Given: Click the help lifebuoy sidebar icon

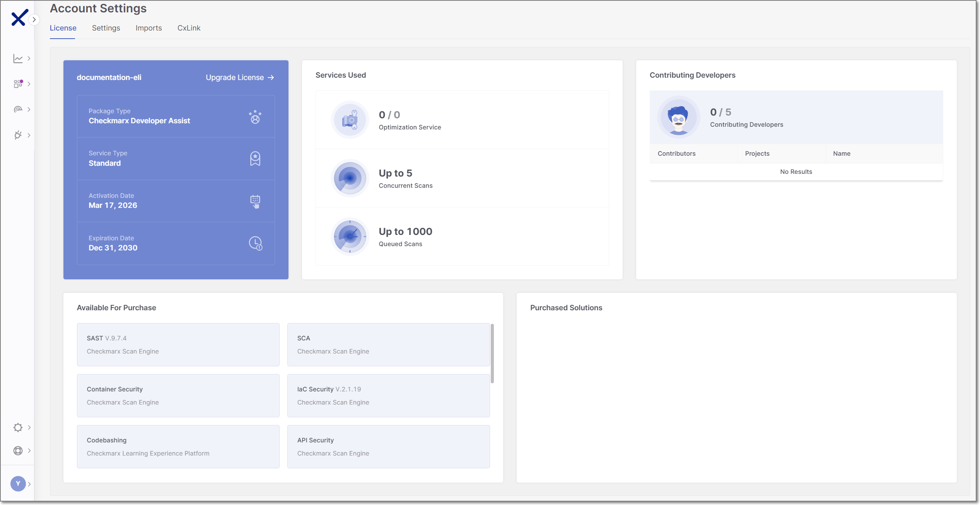Looking at the screenshot, I should coord(18,451).
